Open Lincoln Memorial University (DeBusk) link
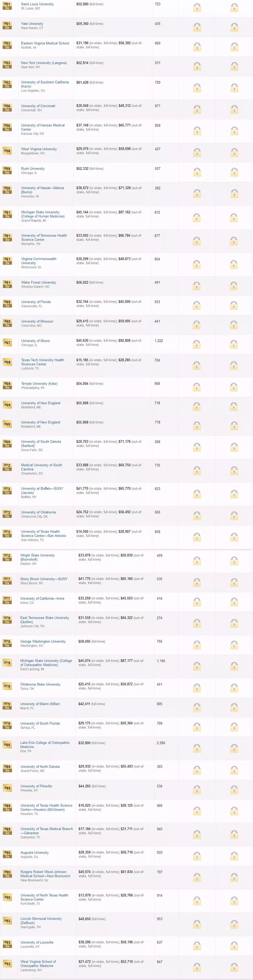This screenshot has height=980, width=253. click(x=41, y=921)
